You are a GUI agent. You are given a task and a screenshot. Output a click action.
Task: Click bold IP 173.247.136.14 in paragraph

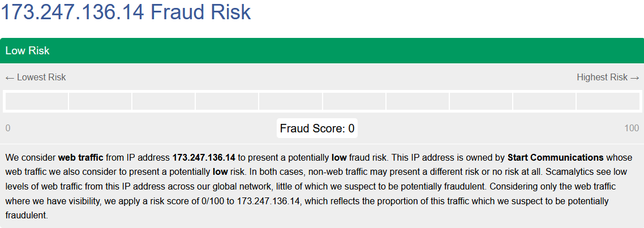coord(204,157)
